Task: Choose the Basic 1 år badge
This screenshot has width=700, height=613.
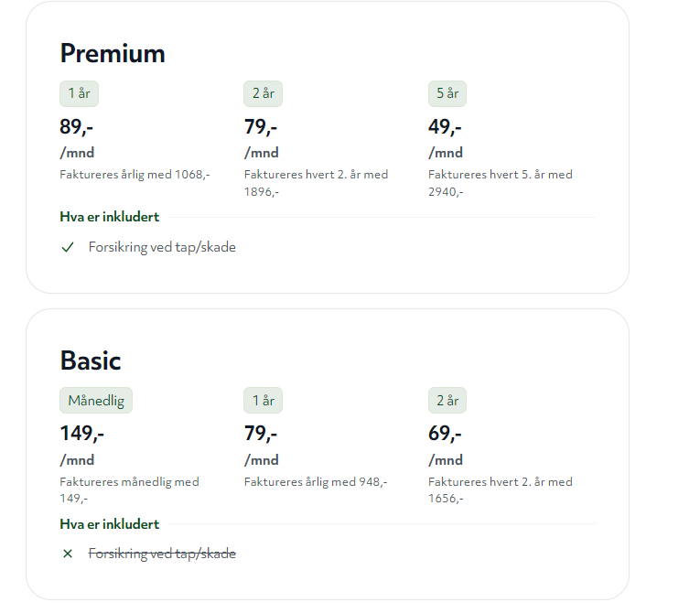Action: point(263,401)
